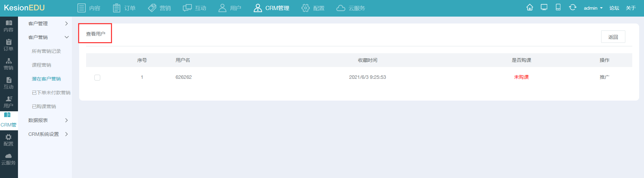Open the desktop preview monitor icon
The image size is (644, 178).
pyautogui.click(x=544, y=8)
